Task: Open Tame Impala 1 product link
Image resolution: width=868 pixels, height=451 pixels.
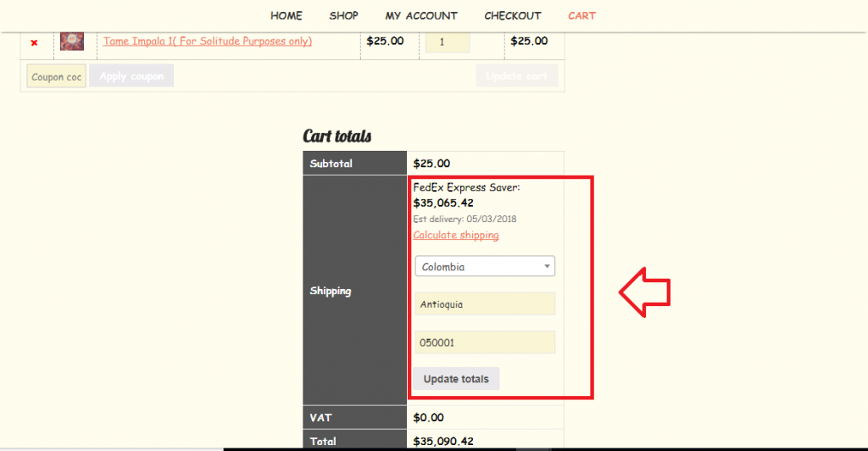Action: pos(208,41)
